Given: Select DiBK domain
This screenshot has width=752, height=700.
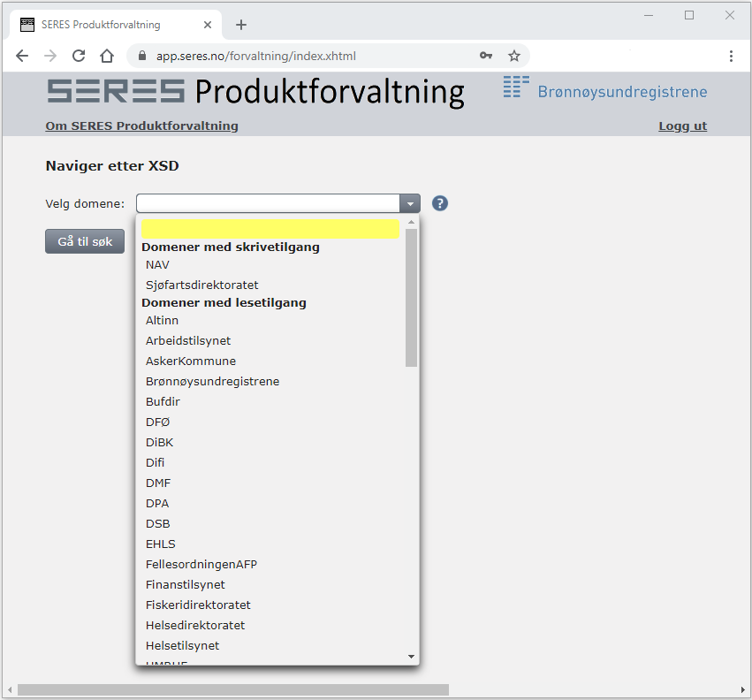Looking at the screenshot, I should pyautogui.click(x=270, y=442).
